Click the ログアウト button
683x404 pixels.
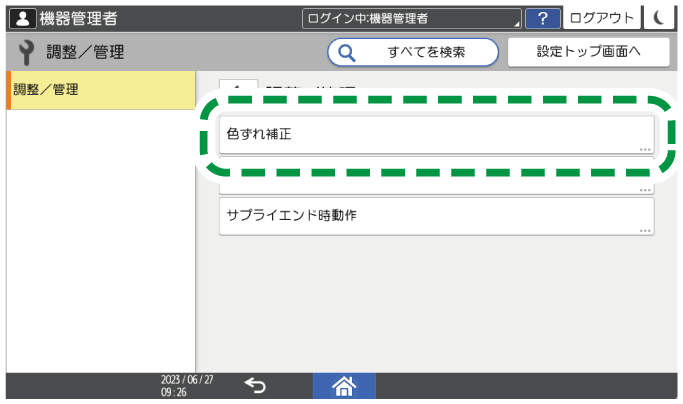click(x=602, y=18)
